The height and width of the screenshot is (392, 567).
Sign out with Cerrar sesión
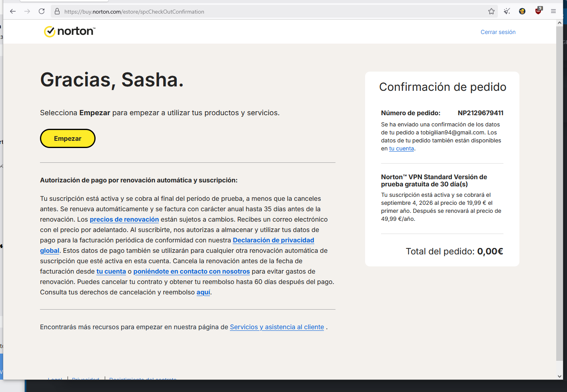[498, 32]
